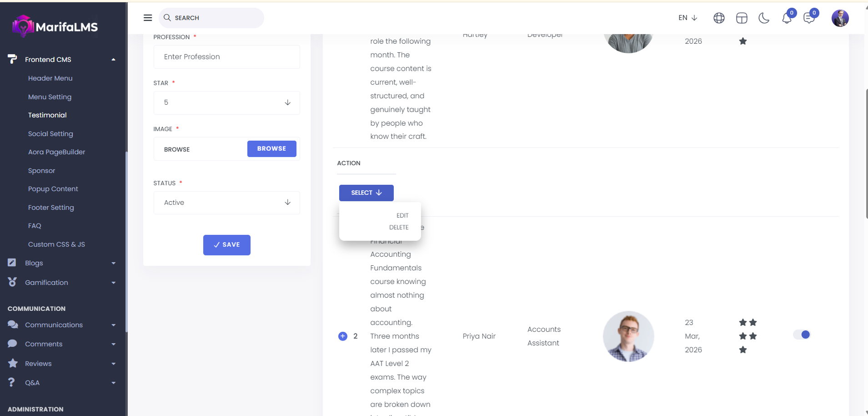
Task: Choose Delete from the action menu
Action: [x=399, y=228]
